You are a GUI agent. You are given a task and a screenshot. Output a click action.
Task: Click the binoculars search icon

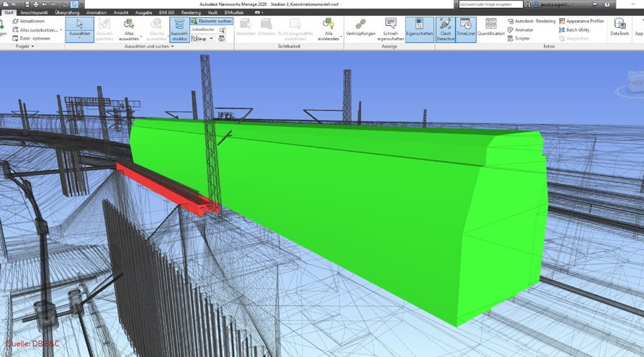pos(528,4)
